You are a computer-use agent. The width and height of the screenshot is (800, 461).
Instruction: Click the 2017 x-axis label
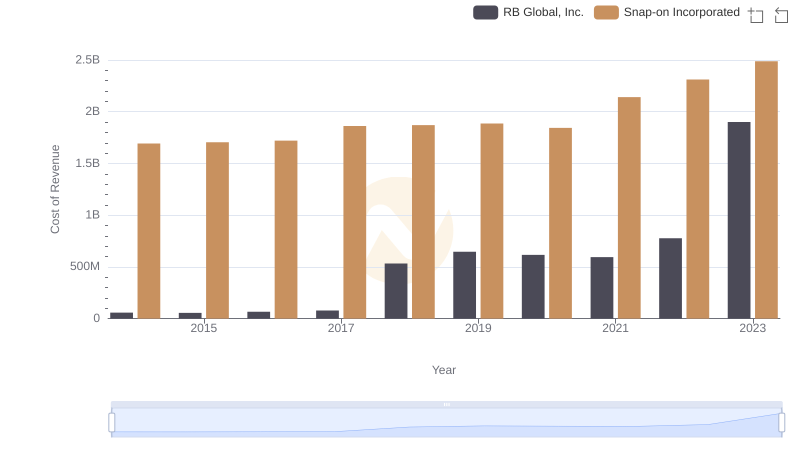[x=341, y=328]
